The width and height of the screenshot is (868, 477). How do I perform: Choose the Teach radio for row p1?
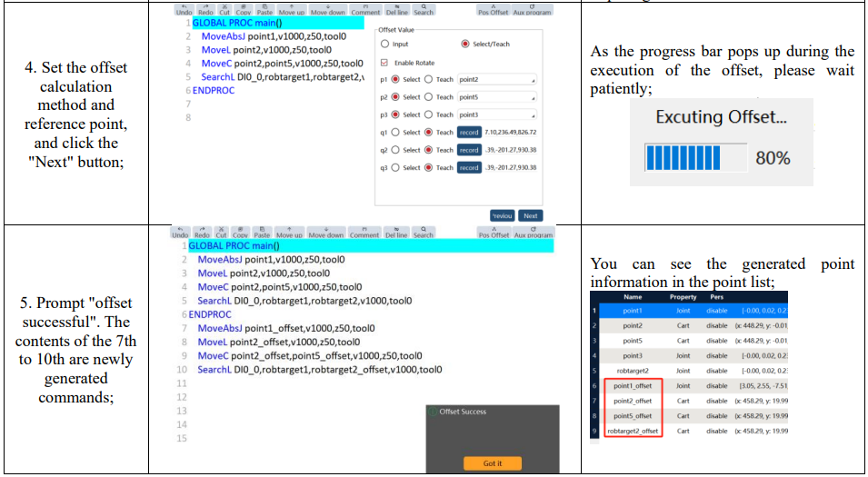428,80
